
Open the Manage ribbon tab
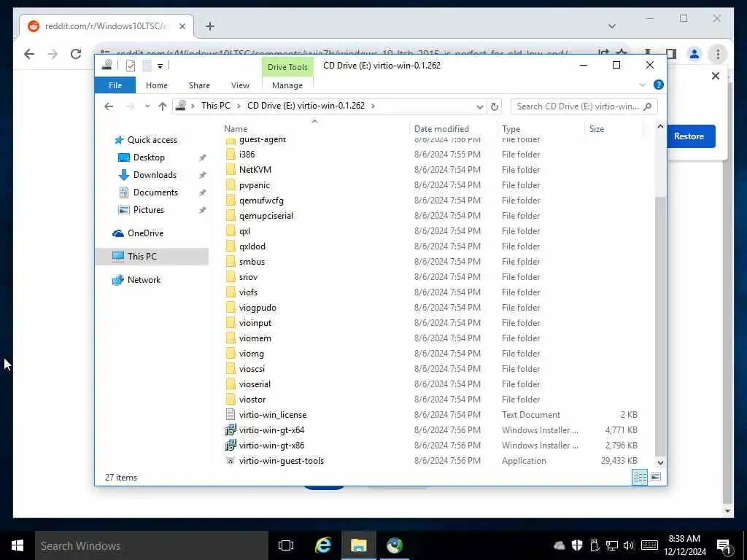(x=287, y=85)
